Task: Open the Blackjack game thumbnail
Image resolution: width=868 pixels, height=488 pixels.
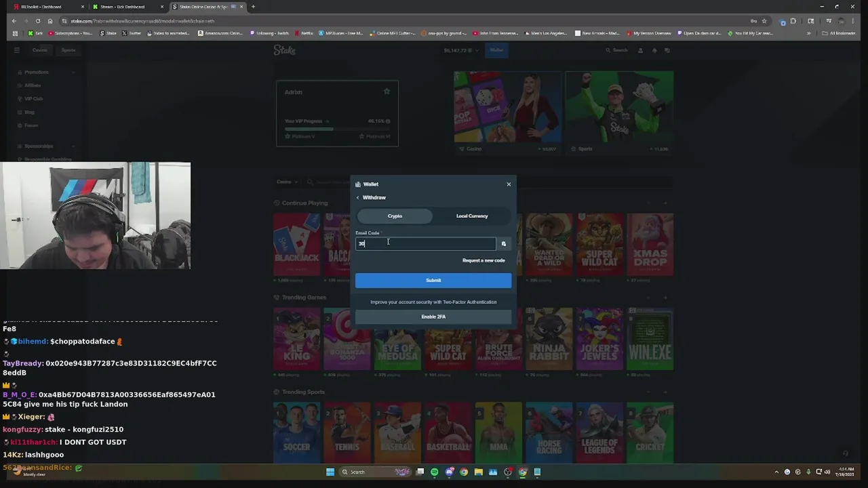Action: pos(296,244)
